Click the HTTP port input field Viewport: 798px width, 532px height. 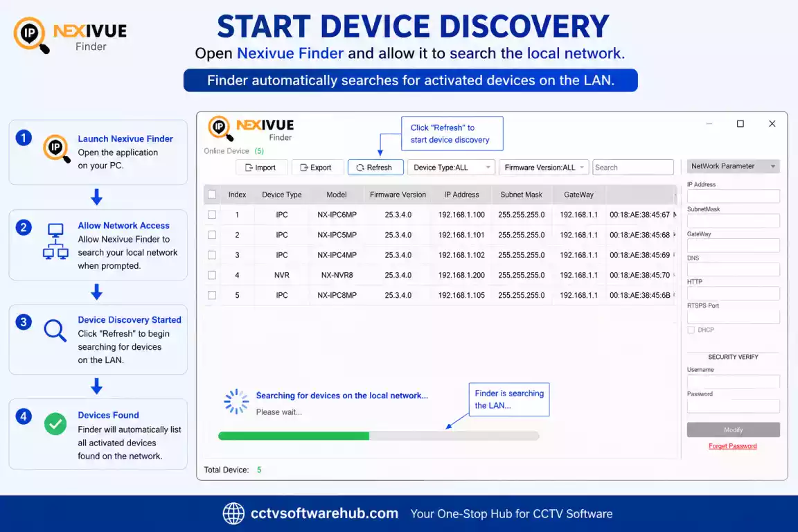pos(734,293)
